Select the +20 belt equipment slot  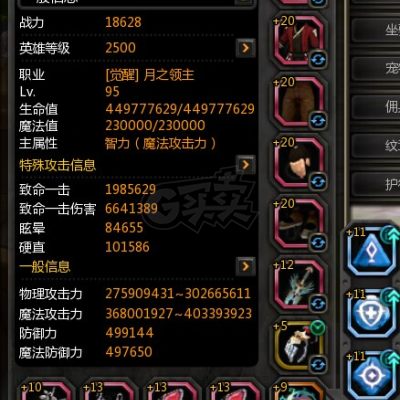[299, 224]
